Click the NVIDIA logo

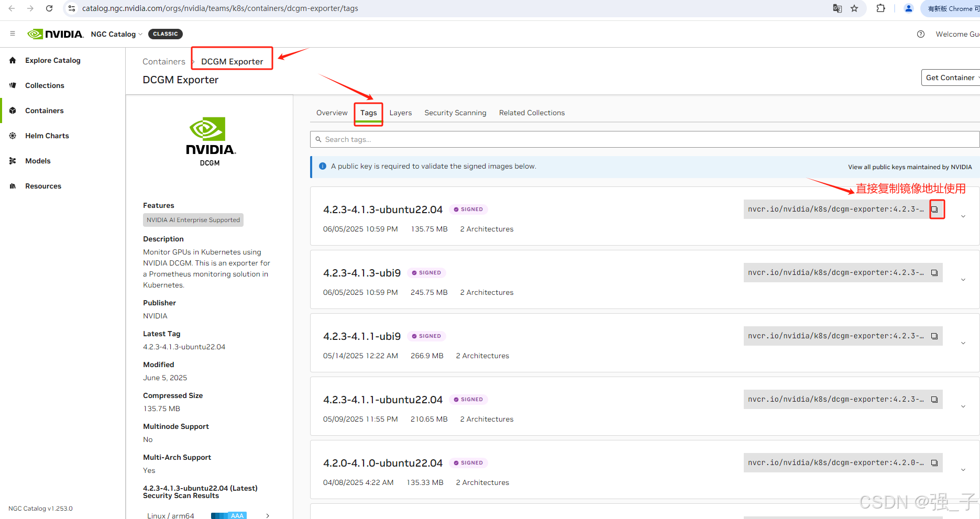point(55,34)
